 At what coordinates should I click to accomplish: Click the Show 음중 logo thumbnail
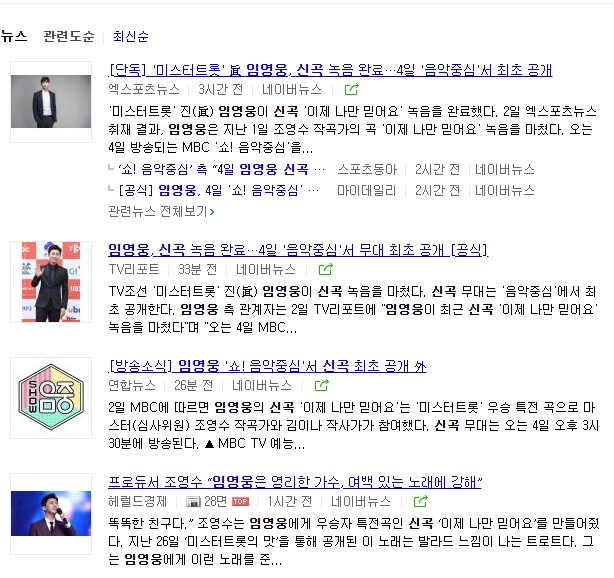coord(51,398)
